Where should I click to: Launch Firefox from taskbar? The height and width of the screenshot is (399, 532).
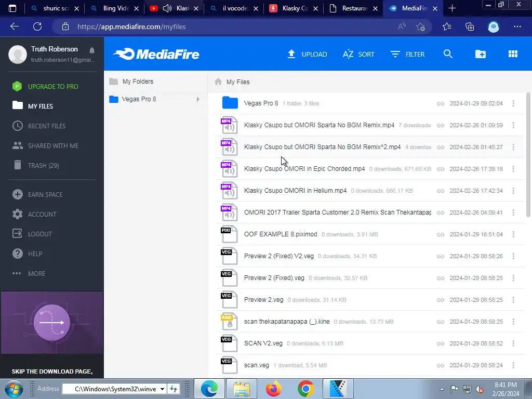click(x=273, y=389)
